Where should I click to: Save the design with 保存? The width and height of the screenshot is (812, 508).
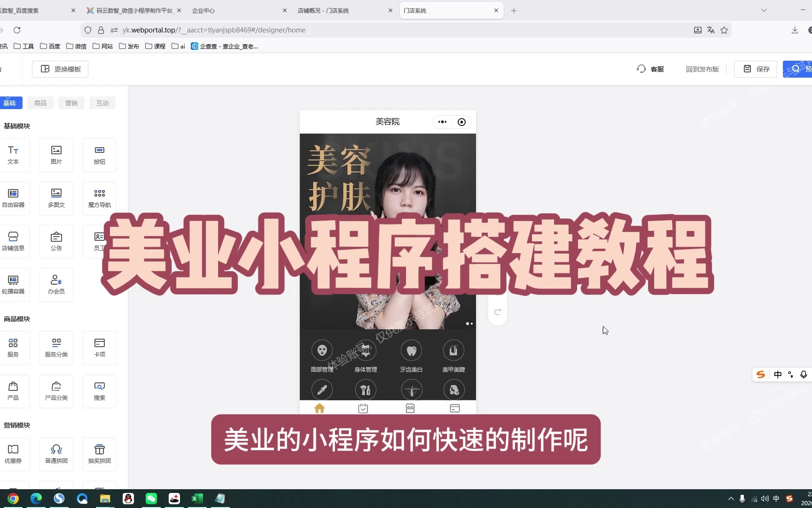(756, 69)
